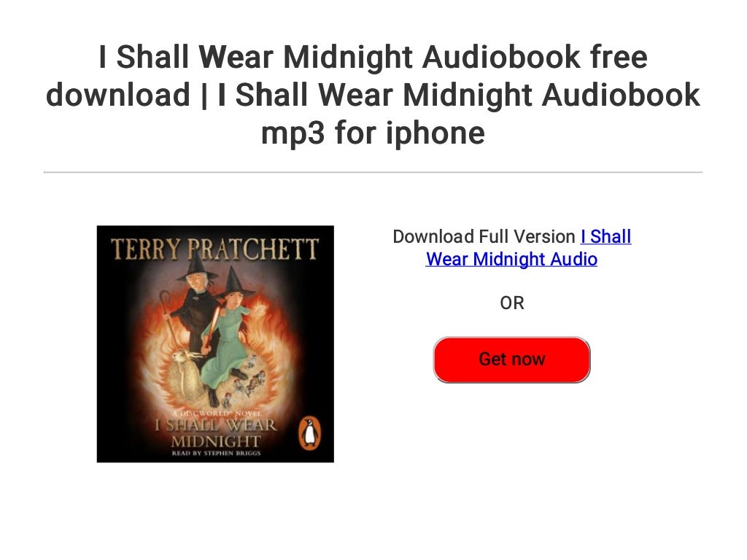
Task: Click 'Wear Midnight Audio' second link line
Action: point(511,259)
